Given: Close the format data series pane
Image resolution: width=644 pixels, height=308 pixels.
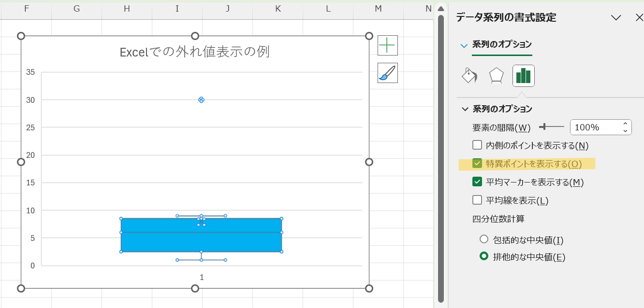Looking at the screenshot, I should tap(639, 18).
